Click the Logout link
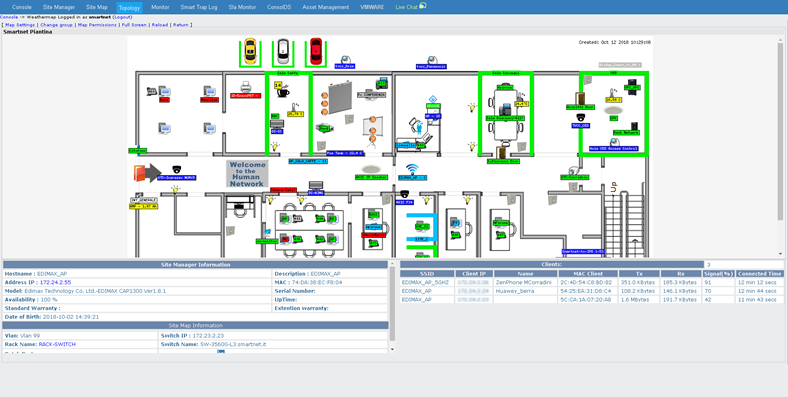Image resolution: width=788 pixels, height=397 pixels. pos(123,17)
